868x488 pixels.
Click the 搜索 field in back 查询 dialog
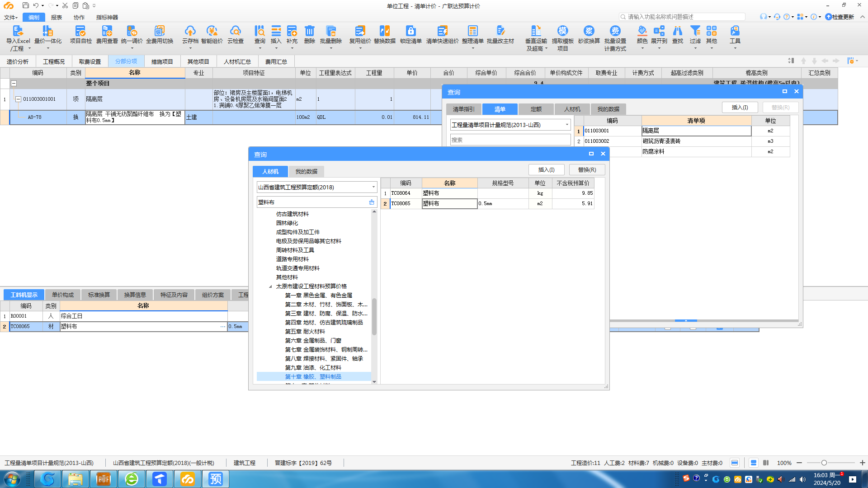pyautogui.click(x=510, y=140)
